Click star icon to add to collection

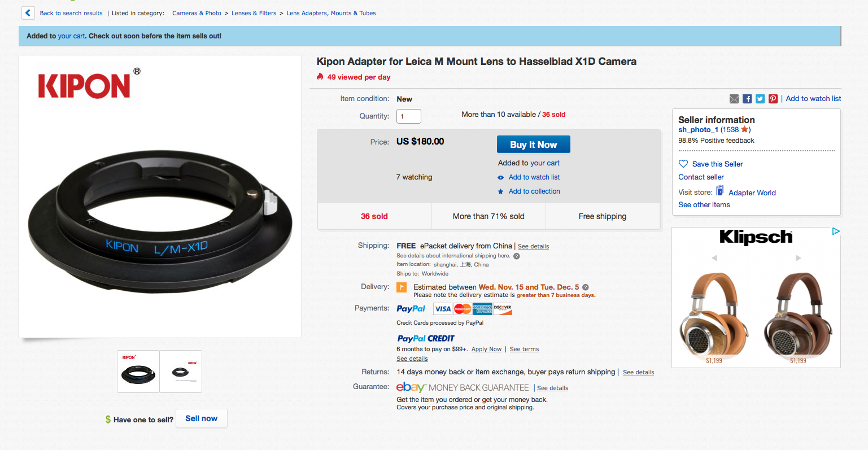[x=500, y=191]
